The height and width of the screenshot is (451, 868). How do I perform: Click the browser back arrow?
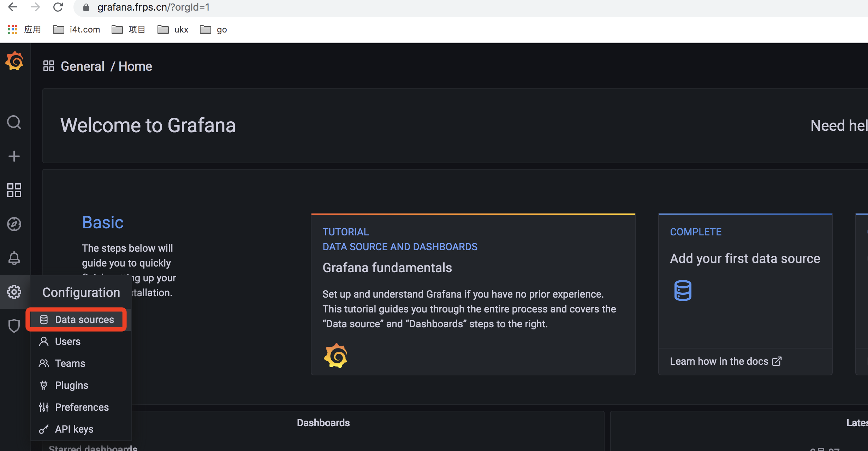[x=13, y=7]
